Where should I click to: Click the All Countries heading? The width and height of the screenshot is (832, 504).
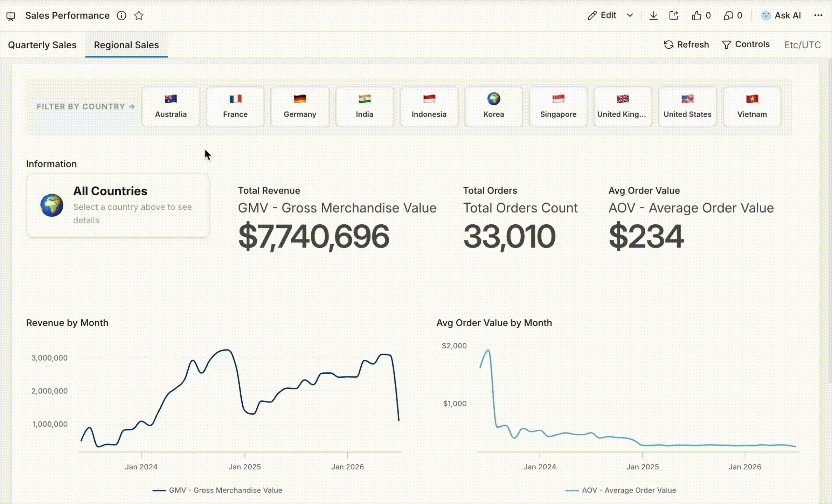(x=110, y=191)
